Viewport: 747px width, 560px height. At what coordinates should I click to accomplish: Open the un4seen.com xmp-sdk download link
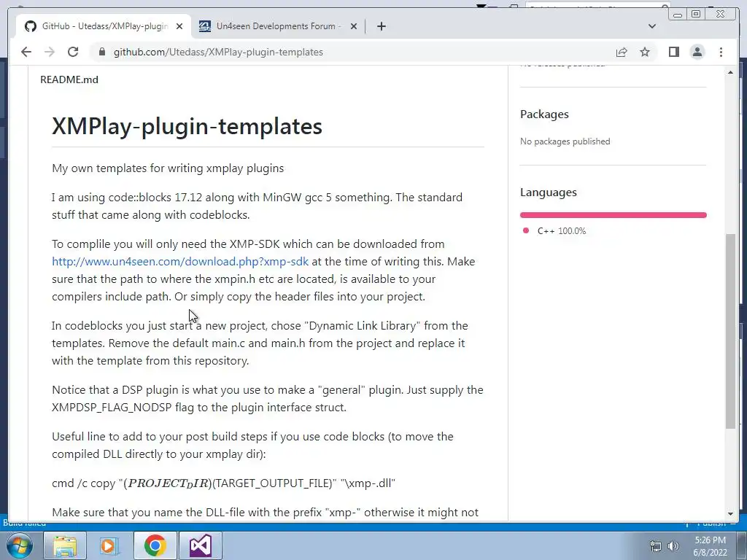coord(180,262)
